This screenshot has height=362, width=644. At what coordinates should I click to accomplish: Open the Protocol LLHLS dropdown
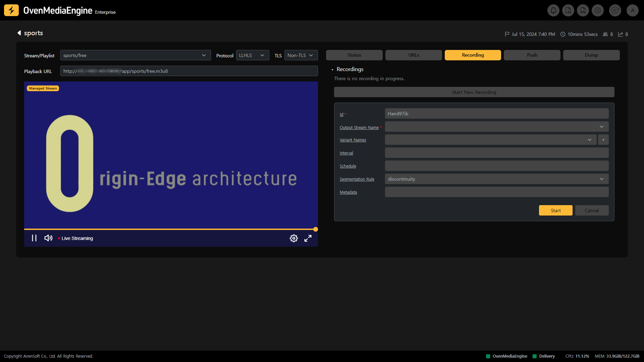[x=252, y=55]
